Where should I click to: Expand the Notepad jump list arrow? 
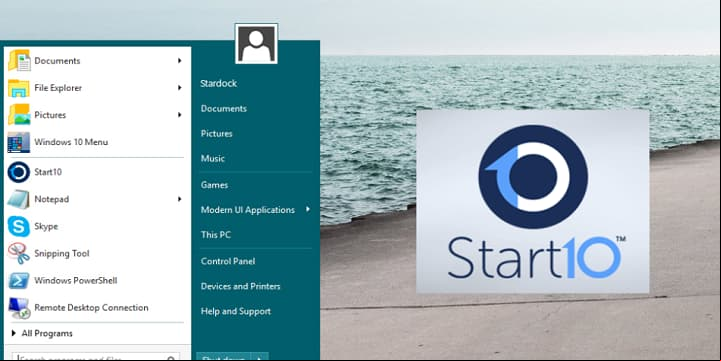(180, 199)
